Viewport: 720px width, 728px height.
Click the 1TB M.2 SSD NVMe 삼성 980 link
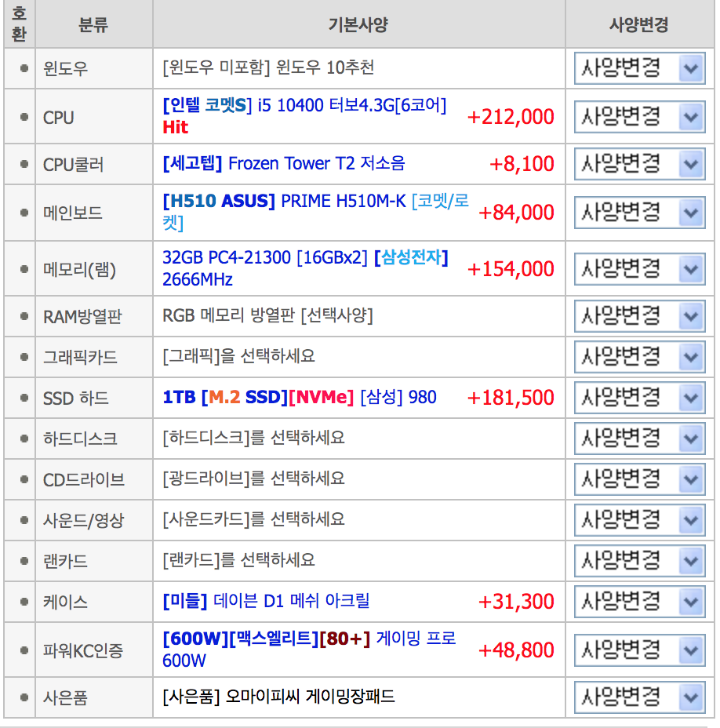(300, 398)
